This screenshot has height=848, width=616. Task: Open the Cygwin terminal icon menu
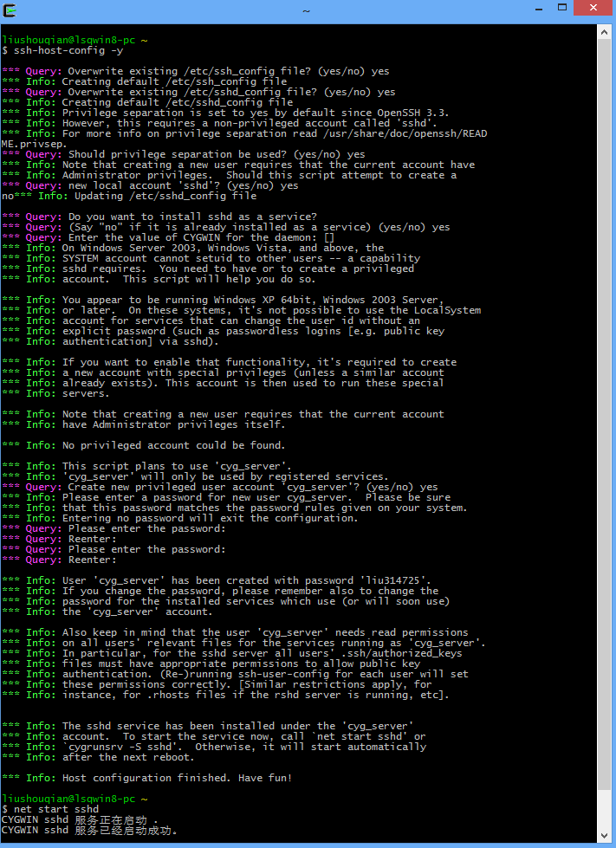10,10
